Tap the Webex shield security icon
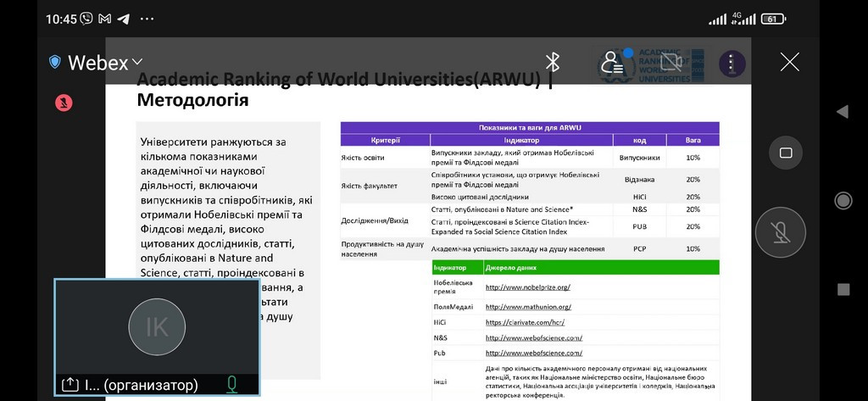 pos(55,62)
